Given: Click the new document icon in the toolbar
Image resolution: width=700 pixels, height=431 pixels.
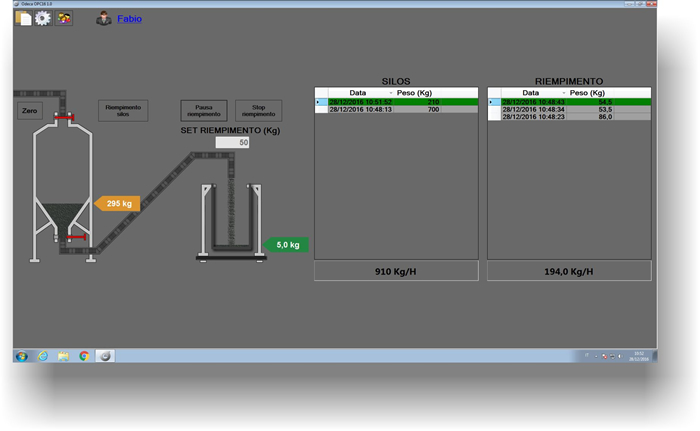Looking at the screenshot, I should pos(23,19).
